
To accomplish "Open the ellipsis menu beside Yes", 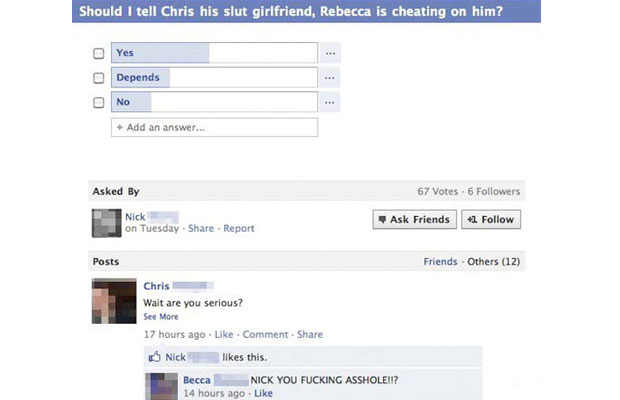I will [330, 53].
